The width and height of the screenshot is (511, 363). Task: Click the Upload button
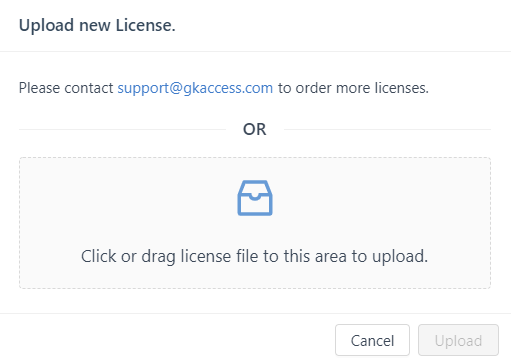pos(458,340)
